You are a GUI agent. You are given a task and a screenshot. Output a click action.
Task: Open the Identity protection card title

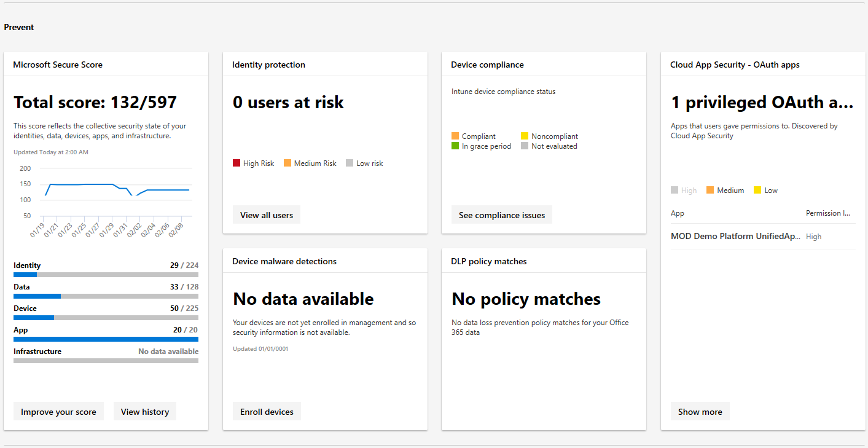pyautogui.click(x=268, y=65)
